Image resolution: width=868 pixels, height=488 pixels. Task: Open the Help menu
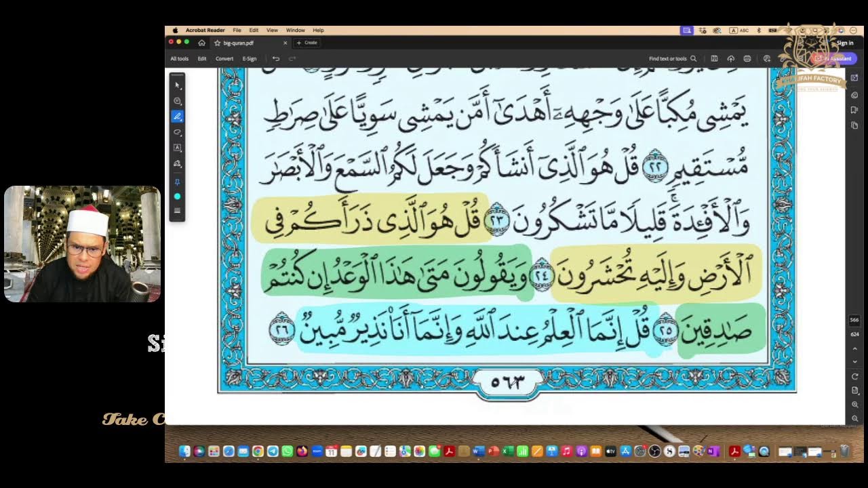[318, 30]
